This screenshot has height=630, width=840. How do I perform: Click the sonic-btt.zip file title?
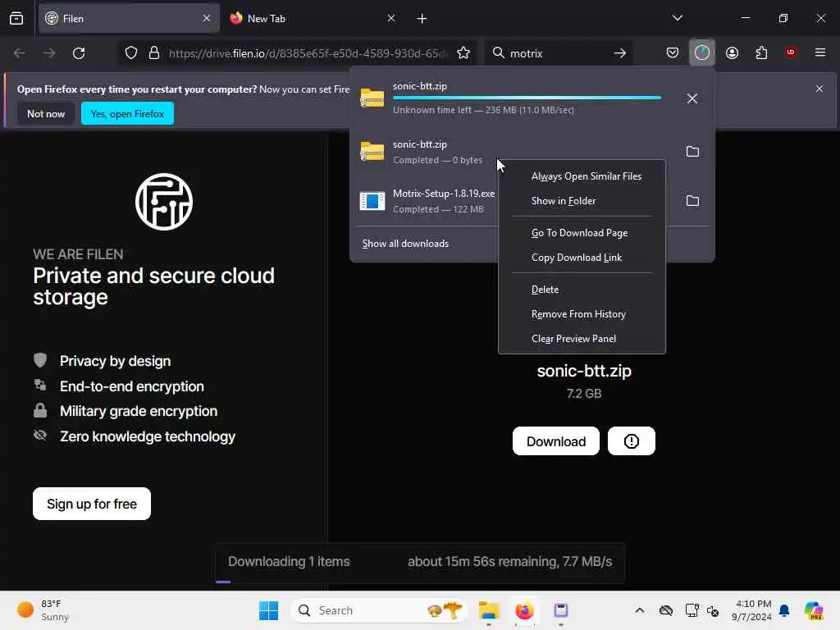[x=584, y=372]
